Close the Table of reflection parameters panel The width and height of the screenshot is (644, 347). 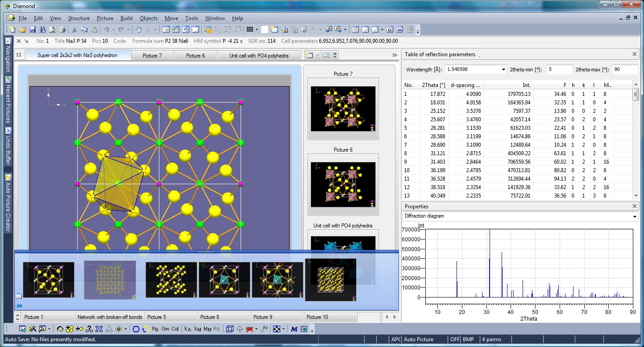[x=635, y=54]
